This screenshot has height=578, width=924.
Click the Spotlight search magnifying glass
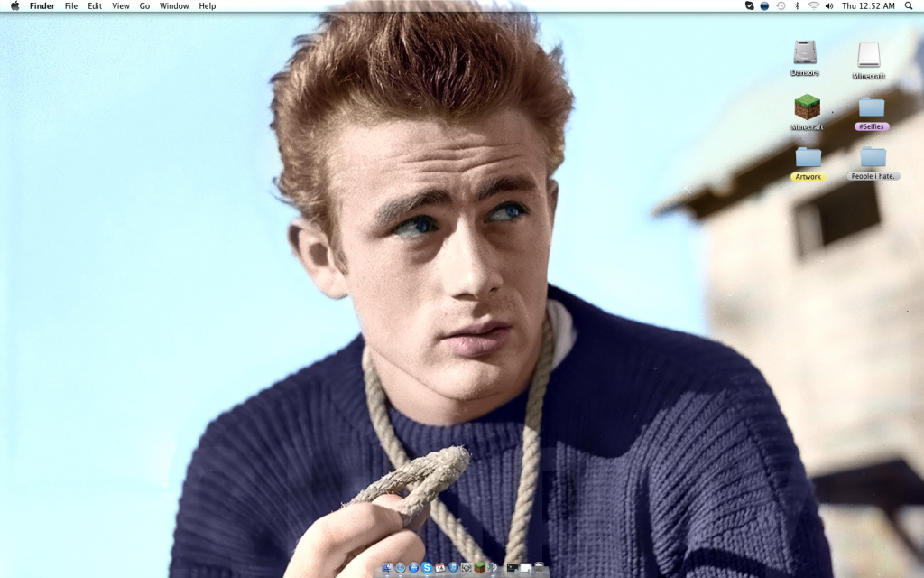tap(909, 6)
